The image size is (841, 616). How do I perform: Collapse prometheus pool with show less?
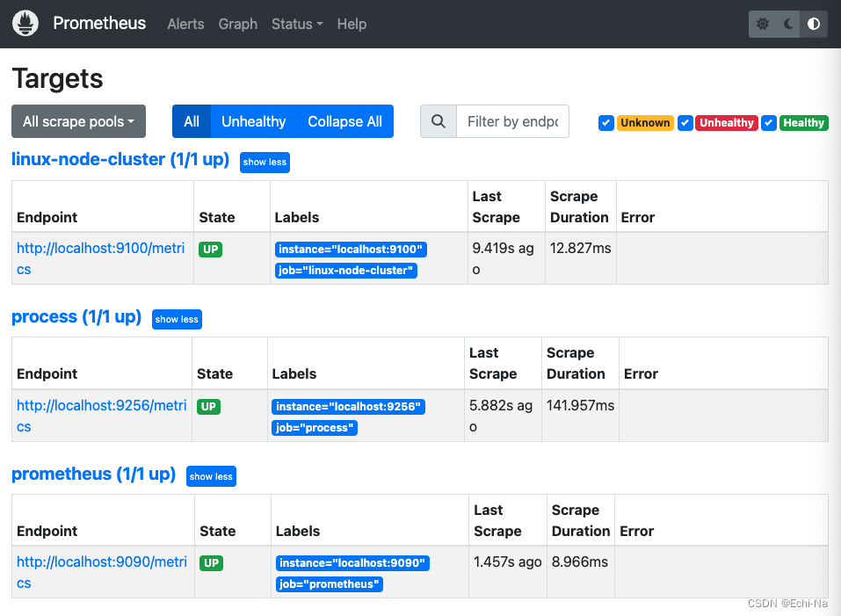coord(211,476)
